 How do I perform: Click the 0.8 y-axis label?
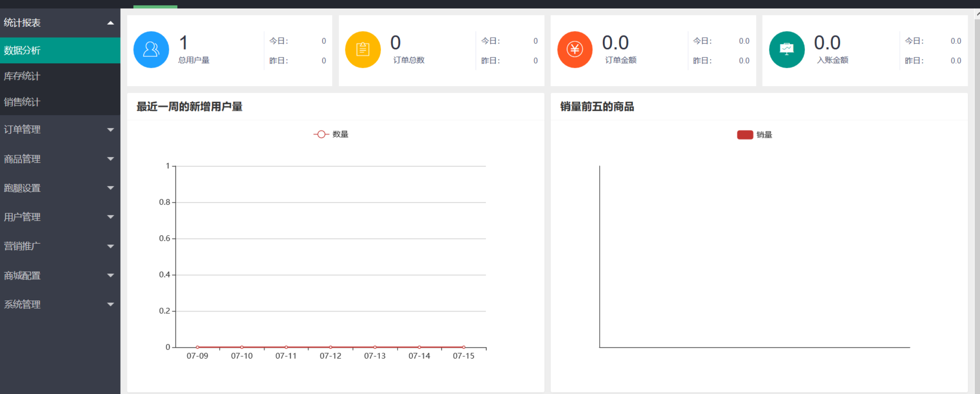click(x=164, y=202)
